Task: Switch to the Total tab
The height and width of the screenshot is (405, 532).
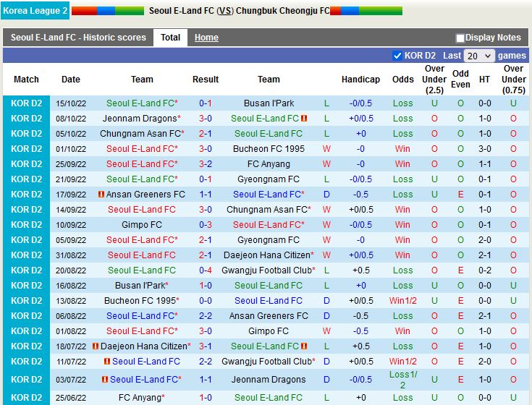Action: point(170,38)
